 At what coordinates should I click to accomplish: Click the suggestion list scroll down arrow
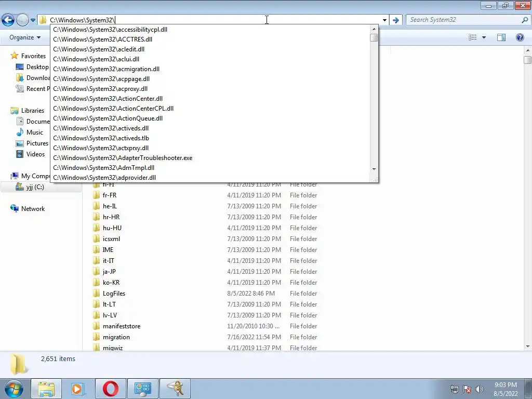click(x=374, y=169)
